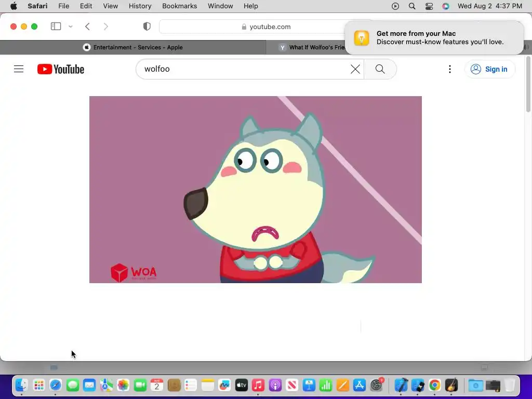This screenshot has width=532, height=399.
Task: Open the Trash in the Dock
Action: (510, 385)
